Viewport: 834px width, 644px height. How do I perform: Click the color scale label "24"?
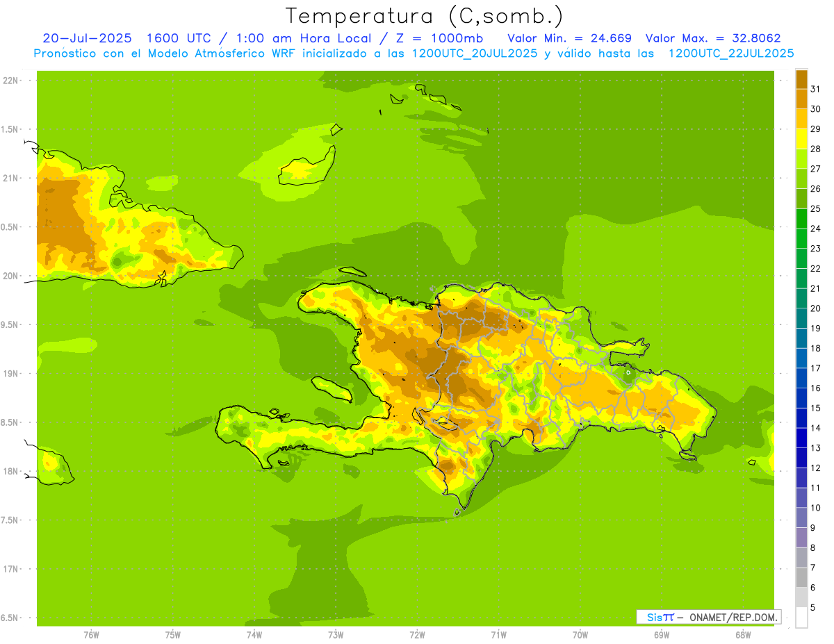pos(816,229)
